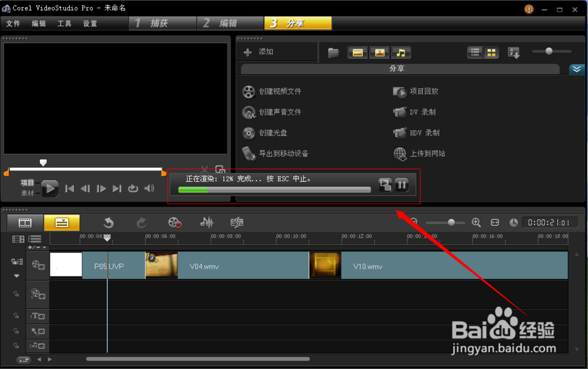This screenshot has width=588, height=369.
Task: Step to next frame
Action: pyautogui.click(x=101, y=188)
